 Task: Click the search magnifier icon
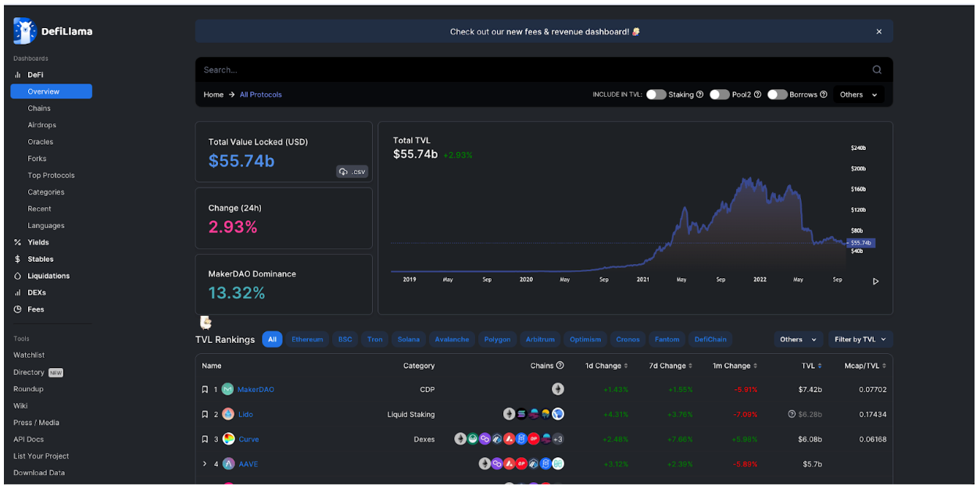click(877, 70)
